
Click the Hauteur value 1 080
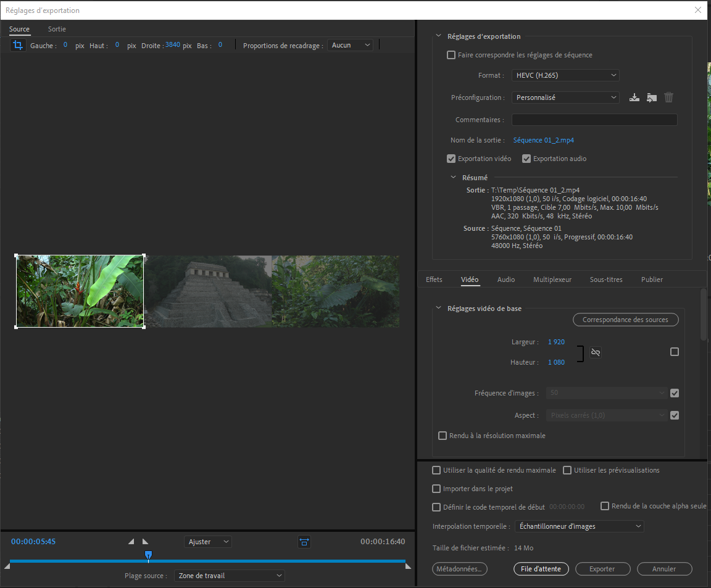point(556,362)
